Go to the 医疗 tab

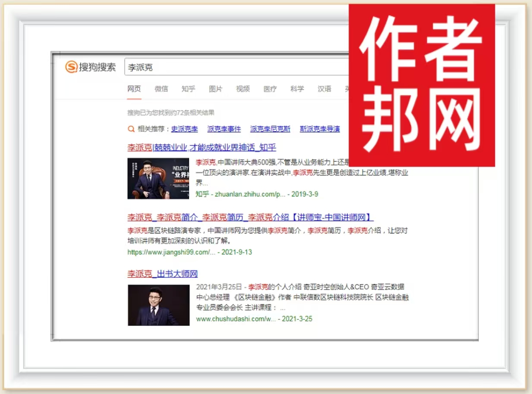pos(270,89)
